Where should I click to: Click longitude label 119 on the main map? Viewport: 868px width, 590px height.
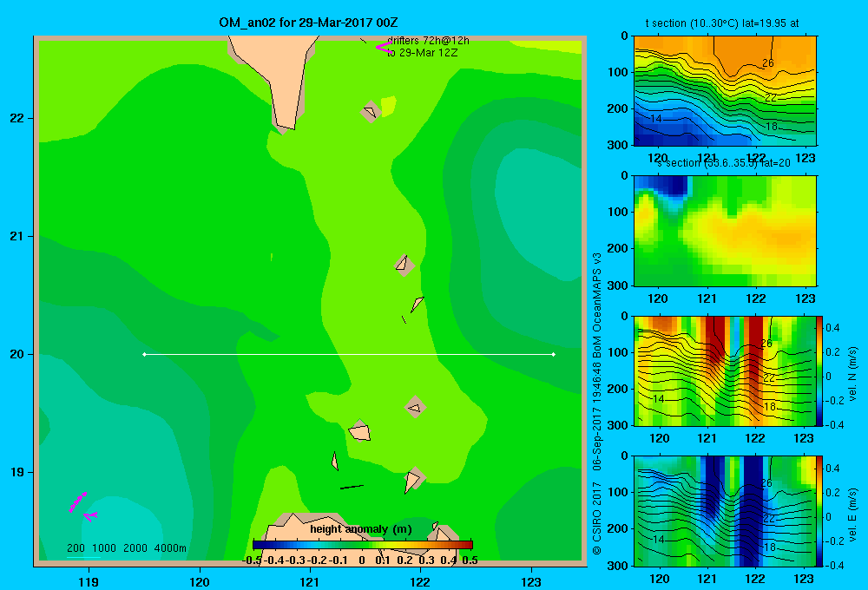click(89, 581)
